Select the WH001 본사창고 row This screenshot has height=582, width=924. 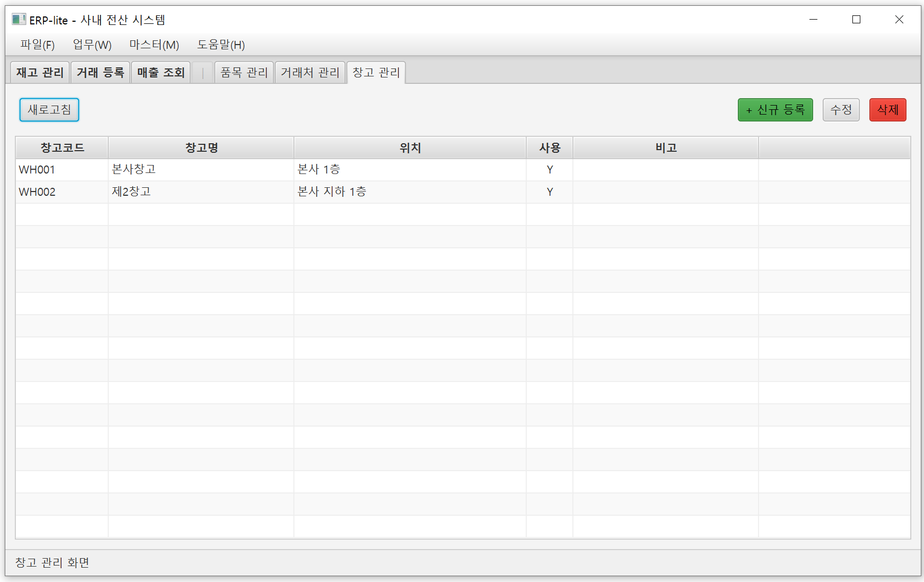pos(202,170)
